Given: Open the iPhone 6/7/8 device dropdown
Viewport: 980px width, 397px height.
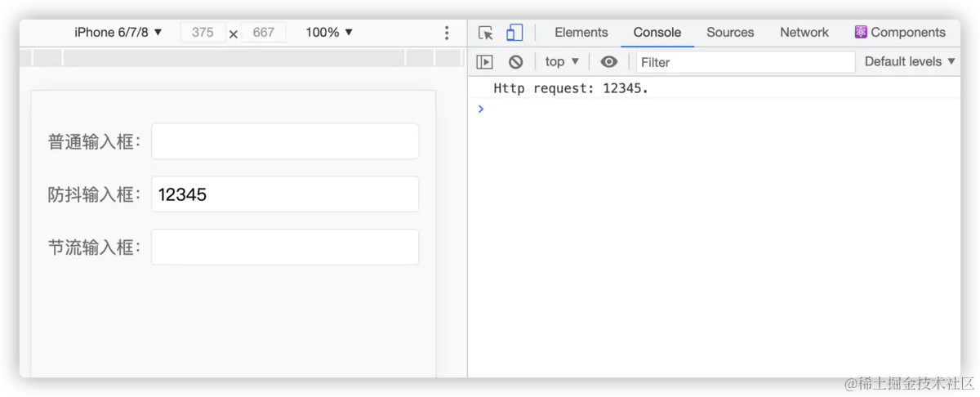Looking at the screenshot, I should pos(118,33).
